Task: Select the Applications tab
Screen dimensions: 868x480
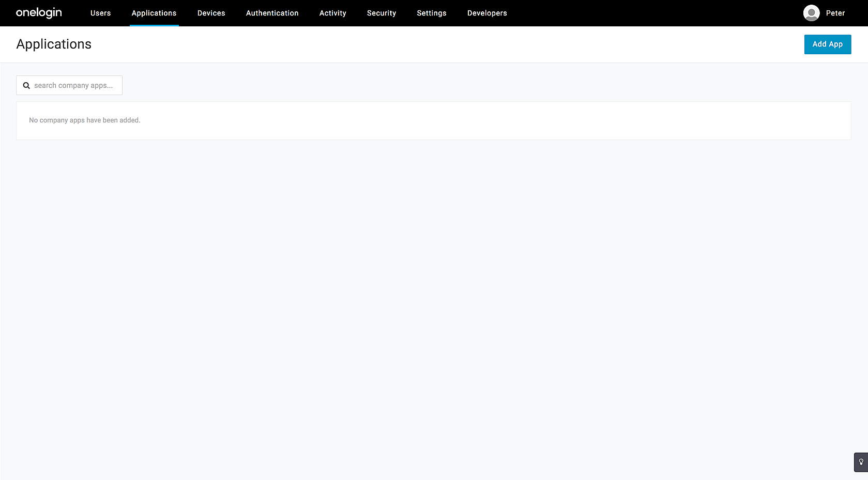Action: point(154,13)
